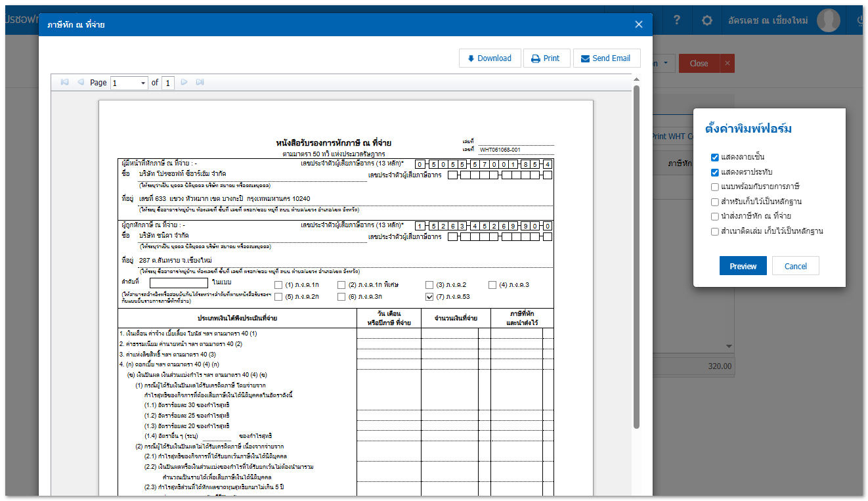Print the withholding tax certificate
This screenshot has height=501, width=868.
point(546,58)
